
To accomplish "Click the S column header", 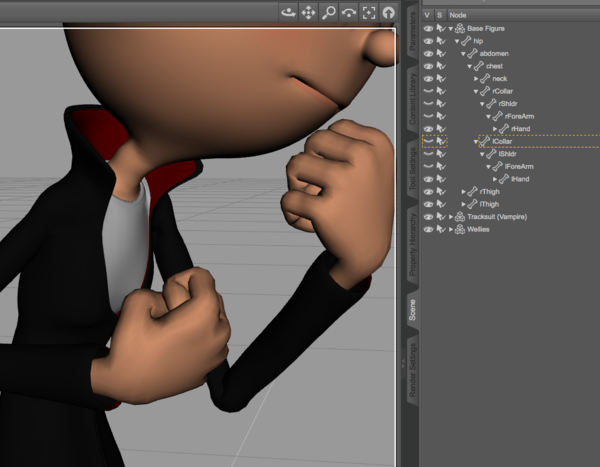I will coord(440,15).
